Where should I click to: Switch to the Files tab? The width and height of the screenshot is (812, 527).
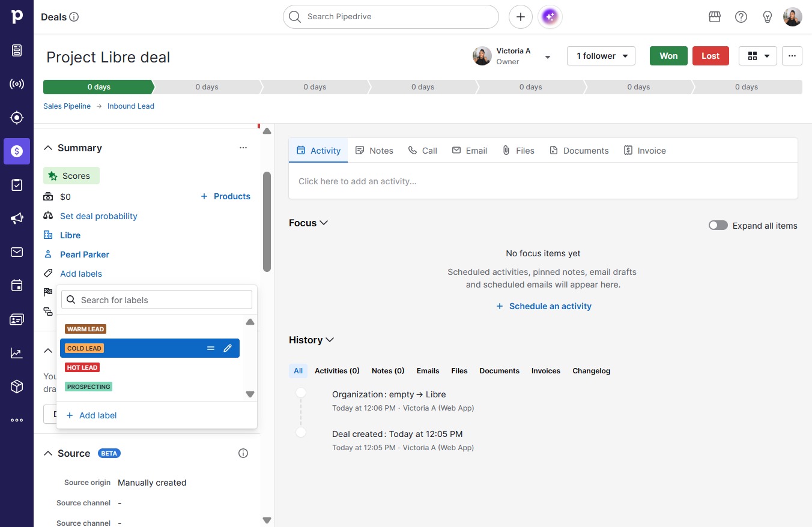[x=518, y=151]
